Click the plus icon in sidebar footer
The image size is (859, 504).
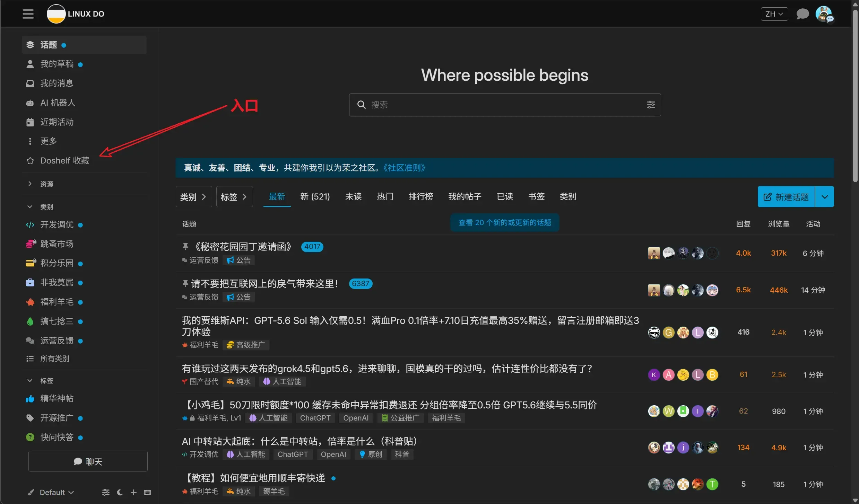pyautogui.click(x=133, y=493)
